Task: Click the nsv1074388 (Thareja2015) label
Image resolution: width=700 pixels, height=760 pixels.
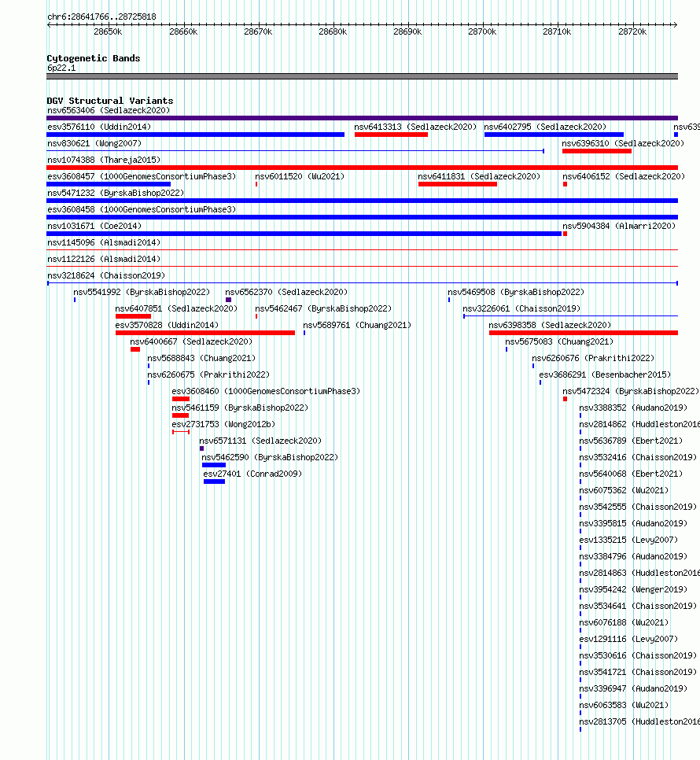Action: coord(104,160)
